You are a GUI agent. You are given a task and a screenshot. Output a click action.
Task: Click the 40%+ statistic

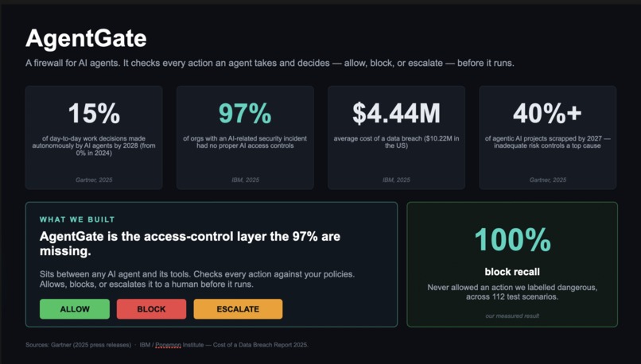[547, 113]
